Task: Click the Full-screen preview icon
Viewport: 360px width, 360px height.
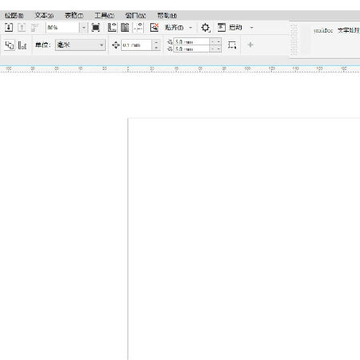Action: [x=96, y=28]
